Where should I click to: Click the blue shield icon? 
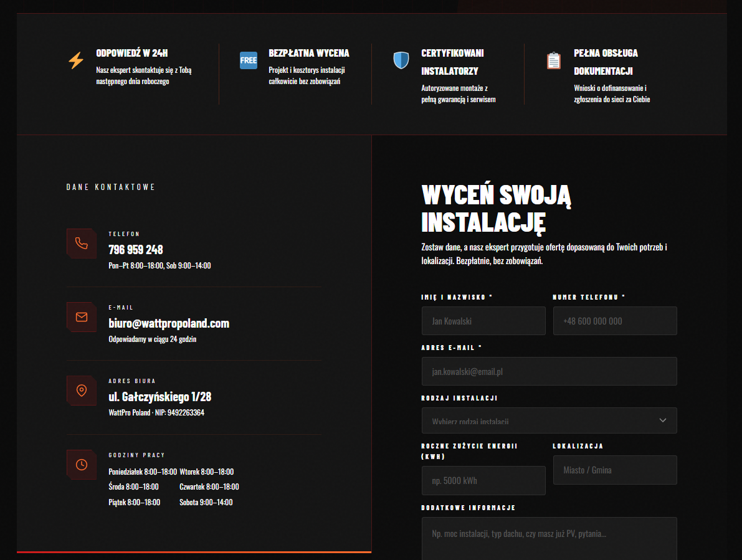coord(401,60)
